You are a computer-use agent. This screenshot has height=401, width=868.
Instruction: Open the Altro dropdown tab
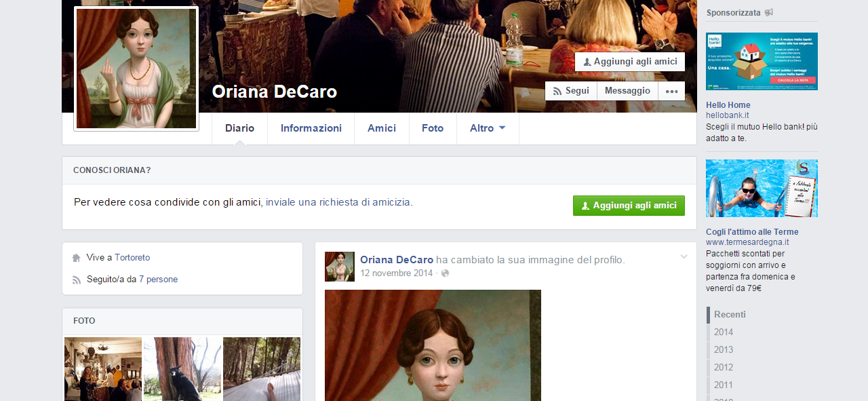coord(488,128)
